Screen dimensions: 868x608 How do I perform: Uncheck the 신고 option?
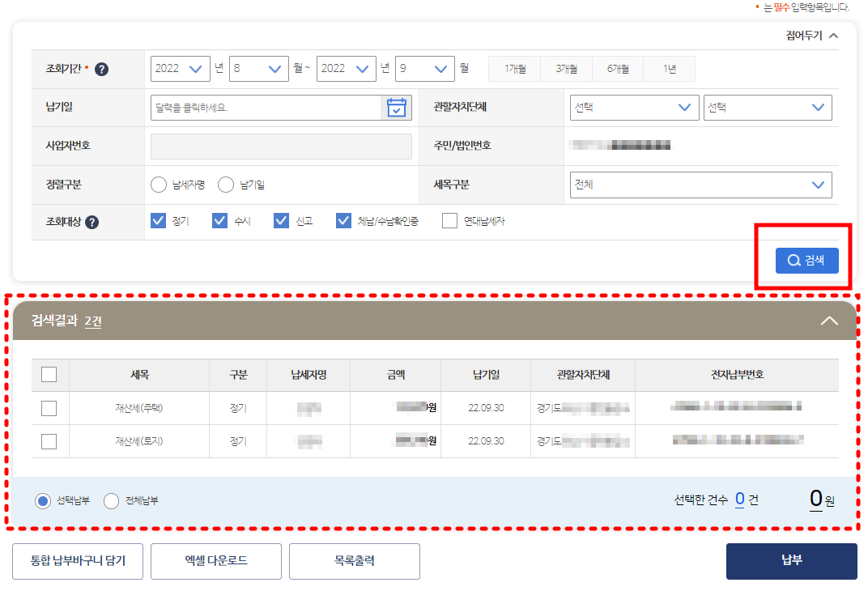(x=281, y=219)
